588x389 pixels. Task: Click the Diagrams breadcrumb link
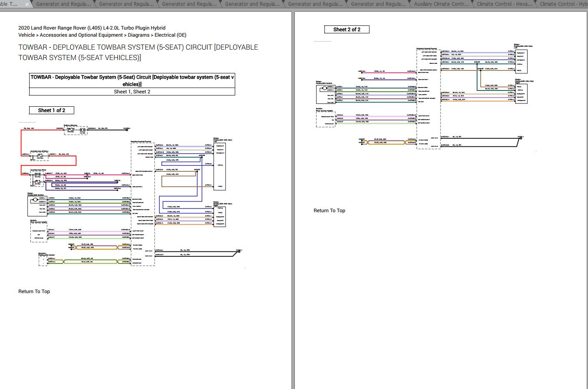[138, 35]
